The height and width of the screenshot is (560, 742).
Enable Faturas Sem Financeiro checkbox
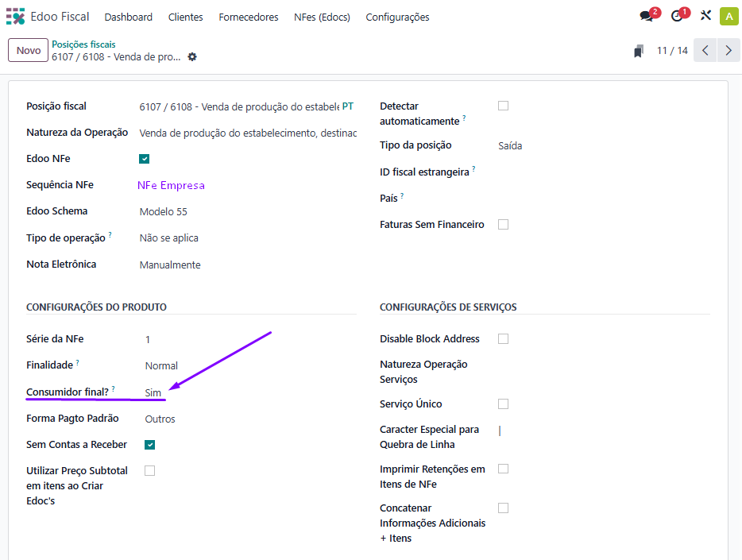504,224
